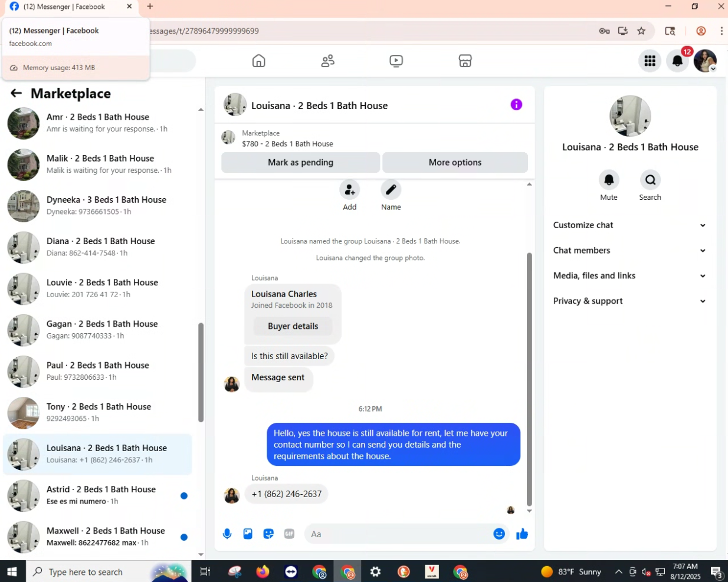Open Astrid 2 Beds 1 Bath conversation
728x582 pixels.
(97, 495)
